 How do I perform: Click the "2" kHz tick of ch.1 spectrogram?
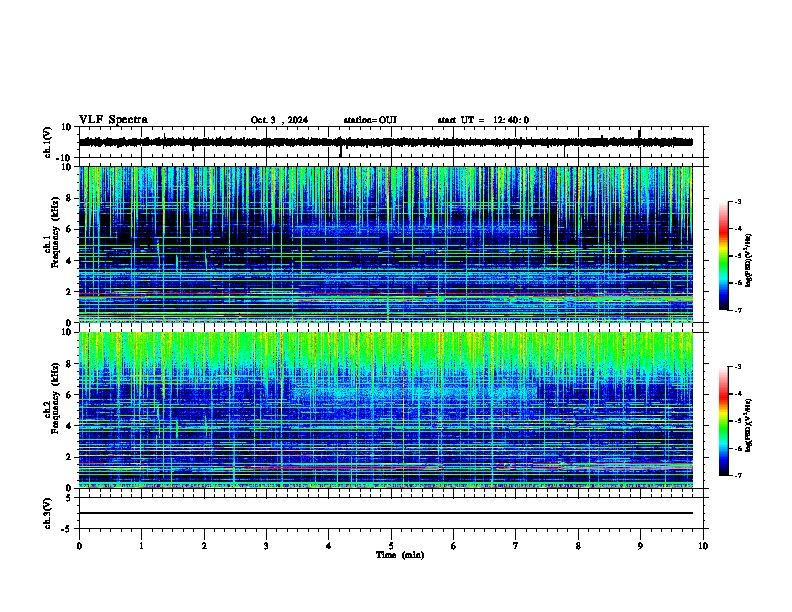point(69,292)
